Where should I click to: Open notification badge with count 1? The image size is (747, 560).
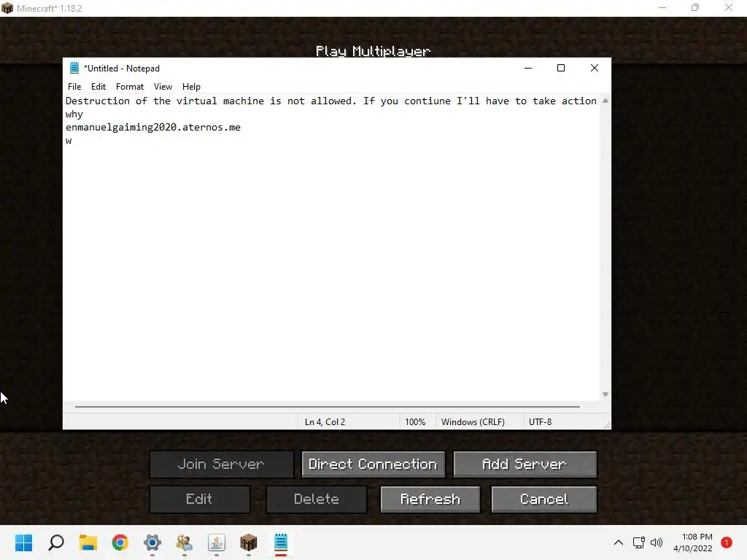click(726, 542)
